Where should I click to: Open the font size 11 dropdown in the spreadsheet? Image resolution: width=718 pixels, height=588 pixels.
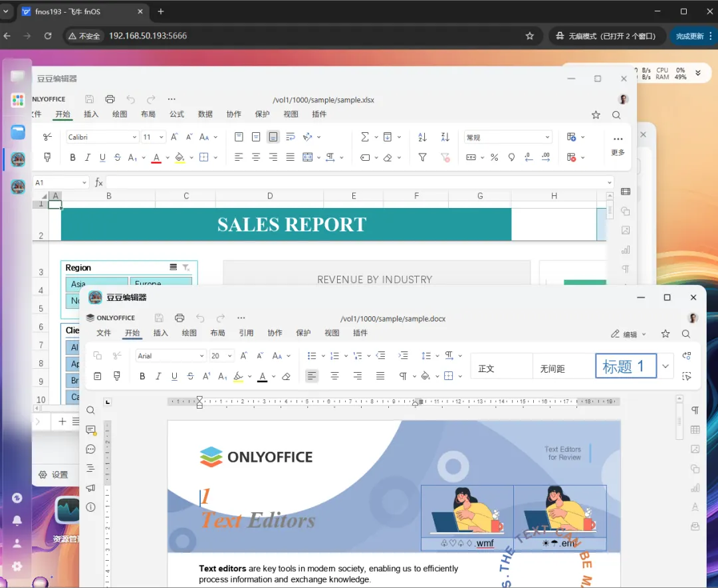(x=161, y=138)
